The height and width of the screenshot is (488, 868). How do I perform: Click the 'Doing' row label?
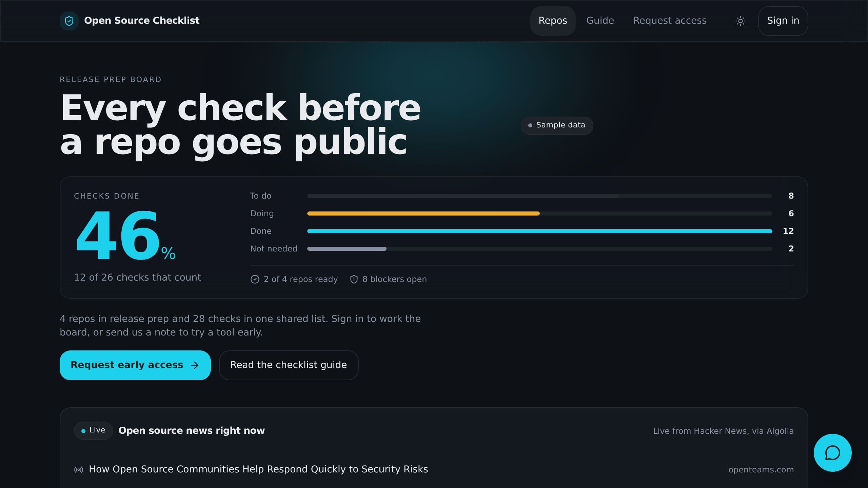[262, 213]
